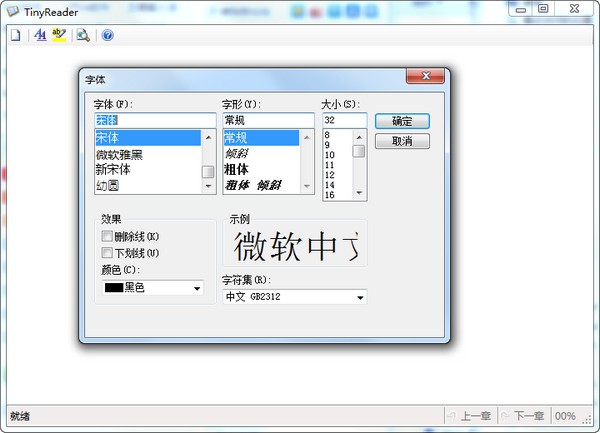This screenshot has height=433, width=600.
Task: Select size 16 in the size list
Action: pos(337,195)
